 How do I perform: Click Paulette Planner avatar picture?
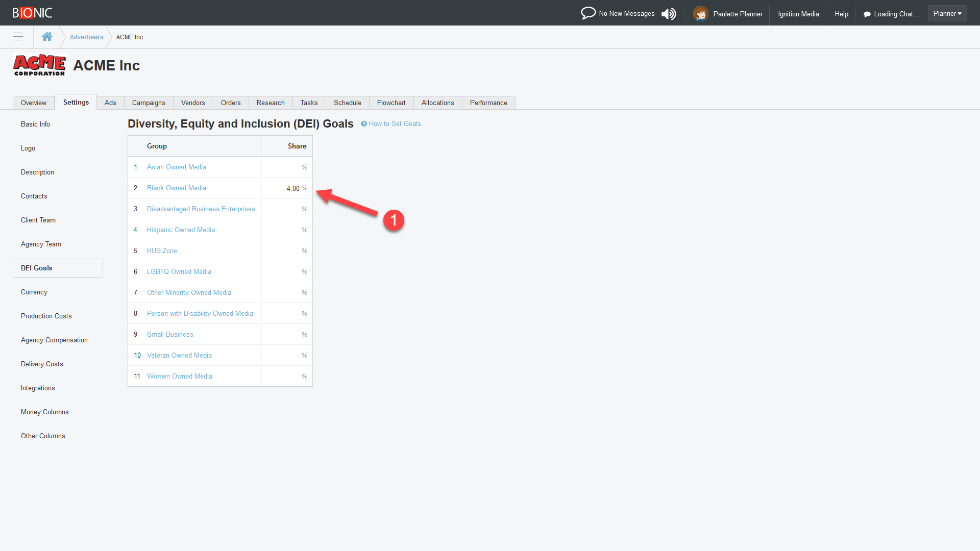[x=700, y=14]
